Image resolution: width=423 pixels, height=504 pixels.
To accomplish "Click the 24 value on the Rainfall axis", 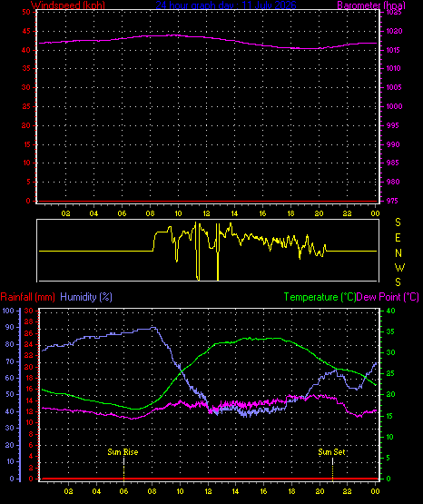I will point(29,344).
